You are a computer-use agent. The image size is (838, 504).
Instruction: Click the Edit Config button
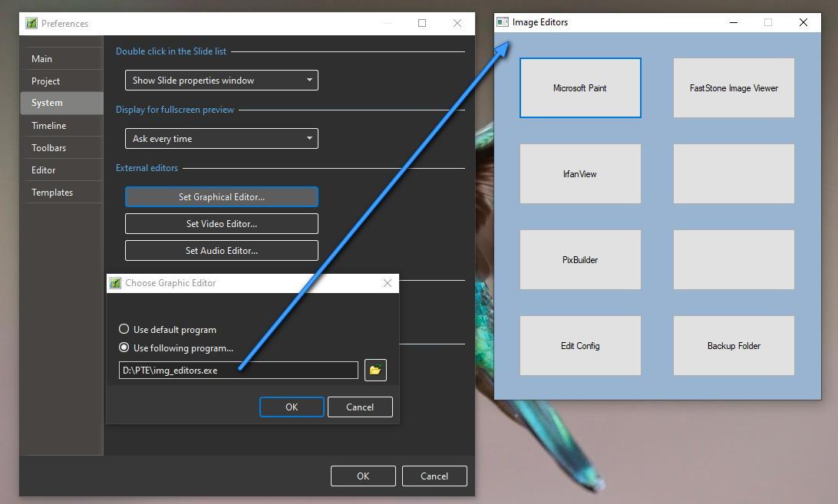point(580,346)
